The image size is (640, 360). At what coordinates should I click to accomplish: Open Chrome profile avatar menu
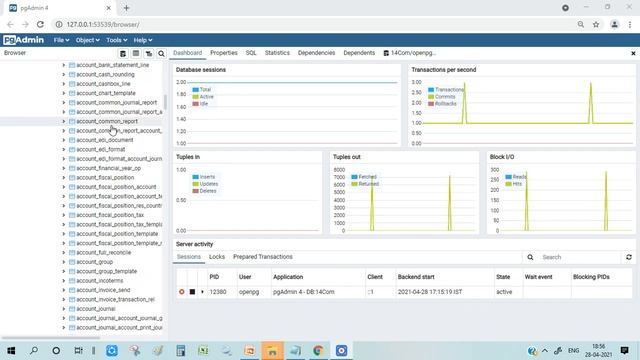pyautogui.click(x=614, y=24)
